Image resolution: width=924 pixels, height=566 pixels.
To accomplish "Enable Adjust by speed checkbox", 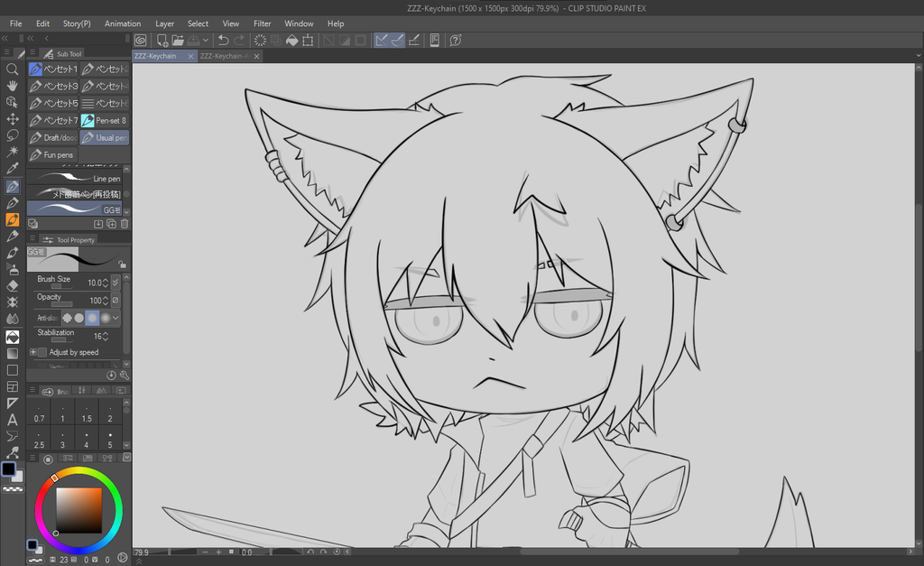I will 42,352.
